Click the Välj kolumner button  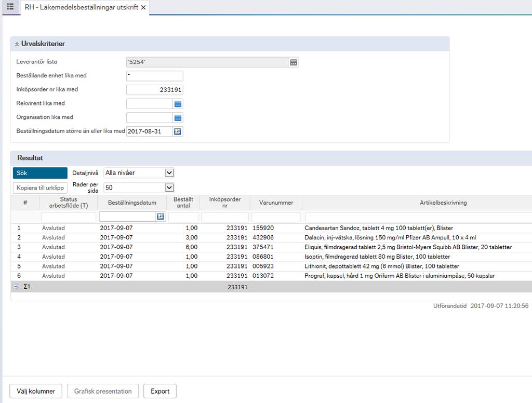pyautogui.click(x=36, y=391)
